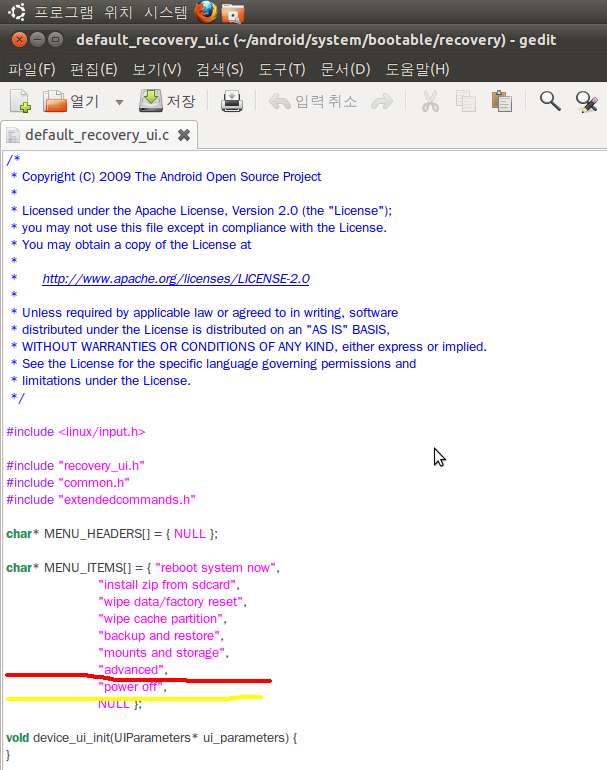Open Ubuntu 프로그램 panel menu

pyautogui.click(x=63, y=12)
